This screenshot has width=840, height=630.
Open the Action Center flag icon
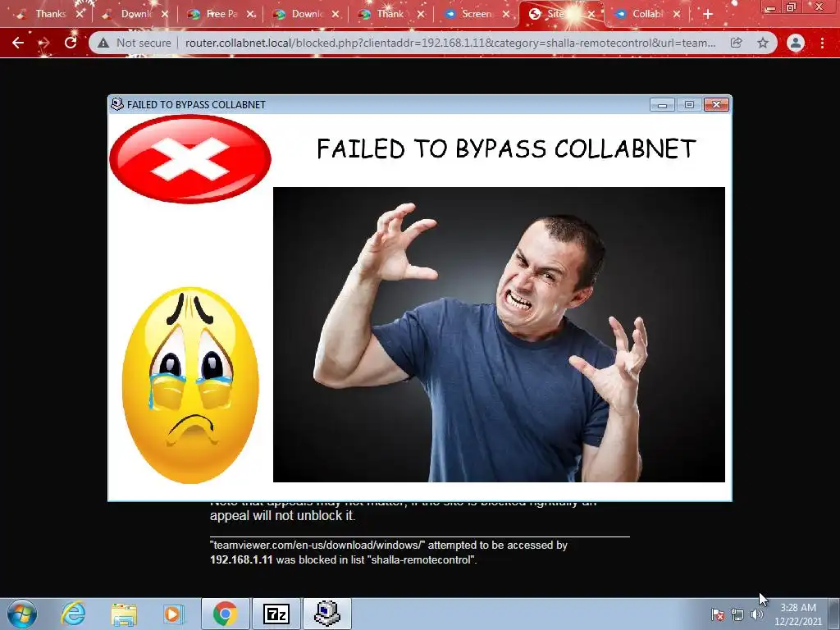coord(718,614)
